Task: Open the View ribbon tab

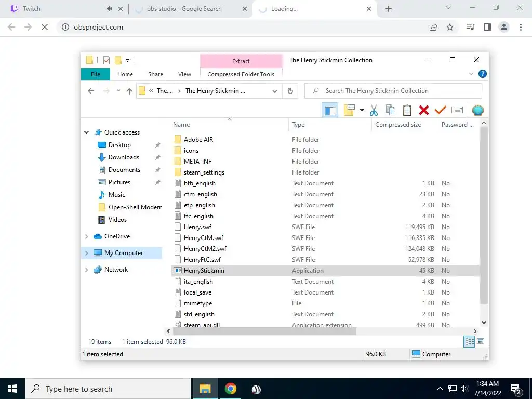Action: point(184,74)
